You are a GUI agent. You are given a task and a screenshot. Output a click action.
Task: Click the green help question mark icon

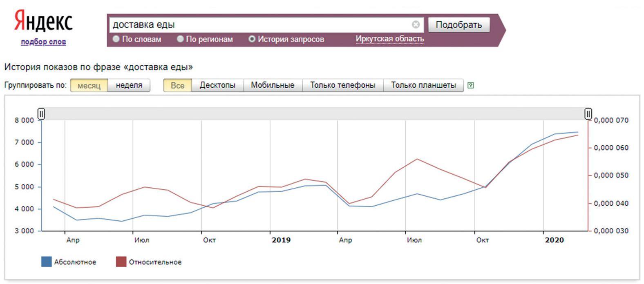click(x=470, y=85)
